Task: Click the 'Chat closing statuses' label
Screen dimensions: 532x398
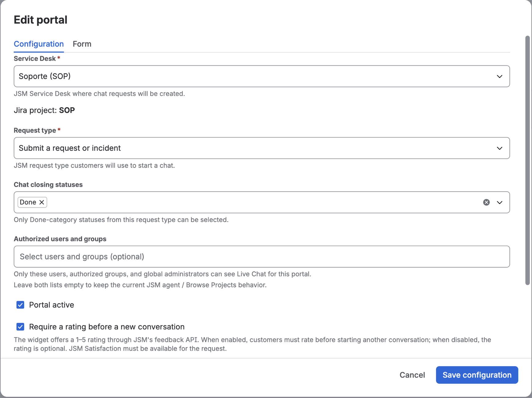Action: (48, 185)
